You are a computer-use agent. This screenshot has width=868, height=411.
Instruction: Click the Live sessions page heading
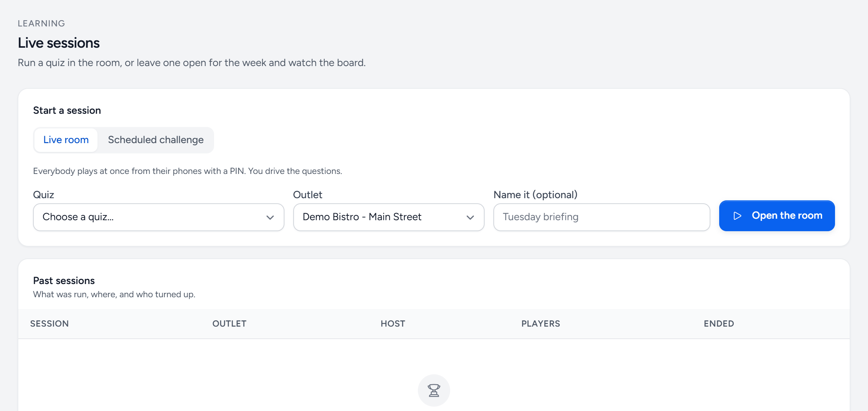[59, 43]
